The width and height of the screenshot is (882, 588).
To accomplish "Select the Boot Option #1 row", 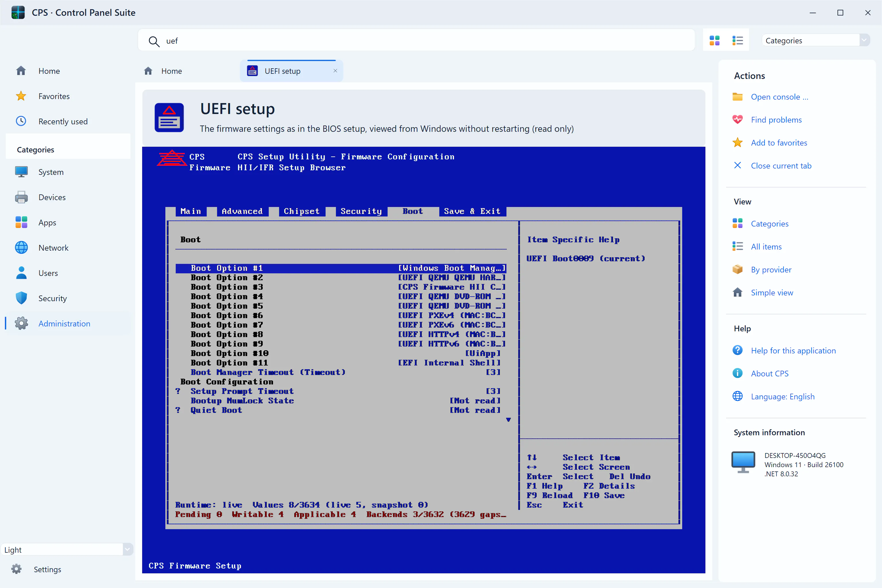I will click(341, 268).
